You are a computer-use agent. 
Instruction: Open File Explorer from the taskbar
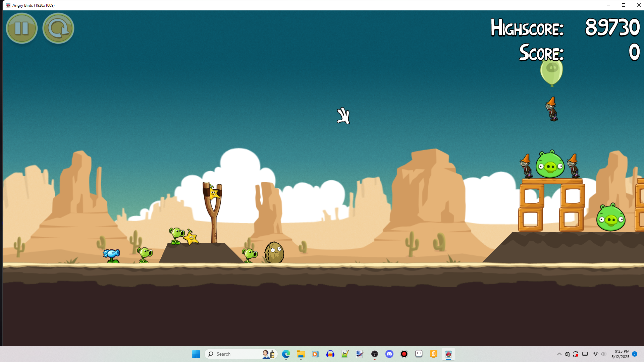[x=301, y=354]
